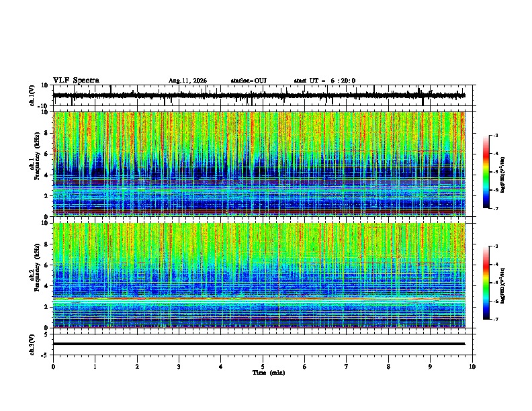Click the 'ch.3(V)' axis label
Image resolution: width=532 pixels, height=411 pixels.
(x=32, y=345)
